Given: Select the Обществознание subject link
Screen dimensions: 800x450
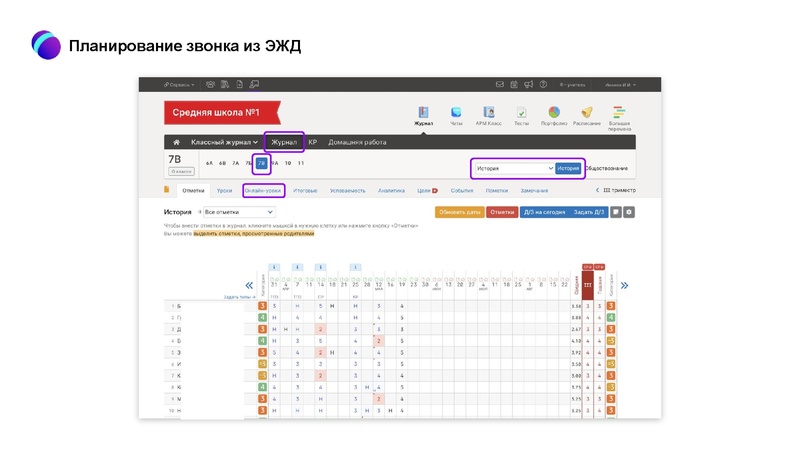Looking at the screenshot, I should [607, 168].
